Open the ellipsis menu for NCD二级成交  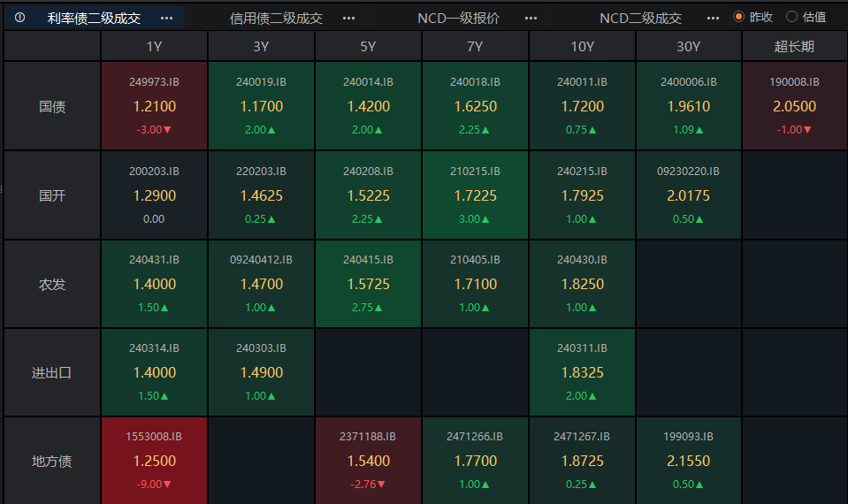tap(713, 18)
